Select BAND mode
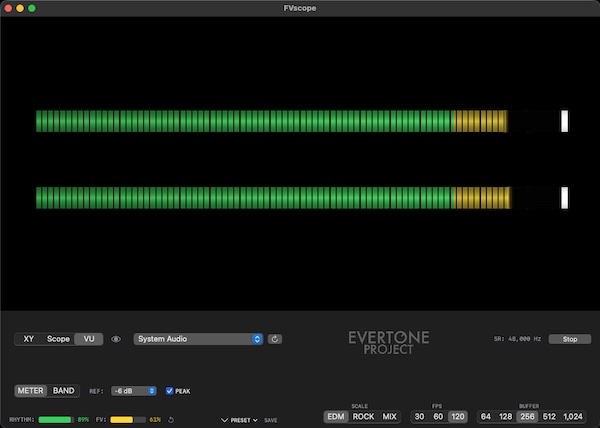This screenshot has width=600, height=428. pyautogui.click(x=64, y=391)
